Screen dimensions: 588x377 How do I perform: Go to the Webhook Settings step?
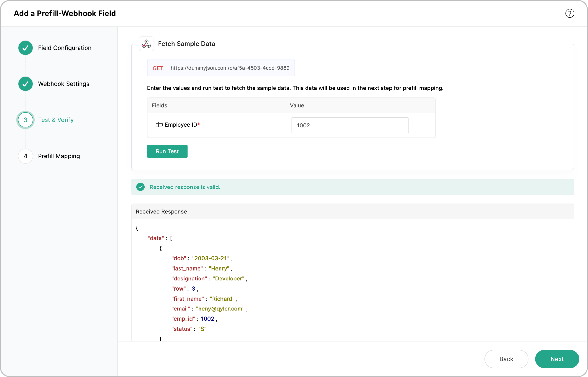[x=64, y=84]
